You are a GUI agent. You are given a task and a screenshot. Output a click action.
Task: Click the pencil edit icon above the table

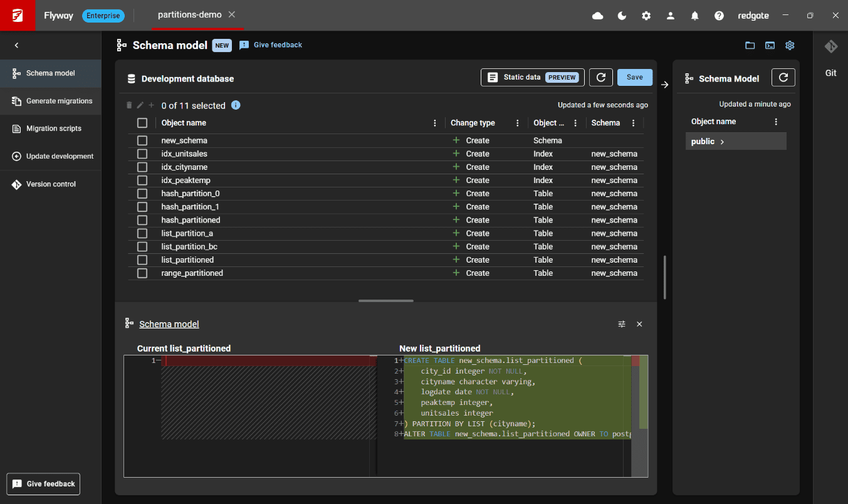pyautogui.click(x=140, y=105)
